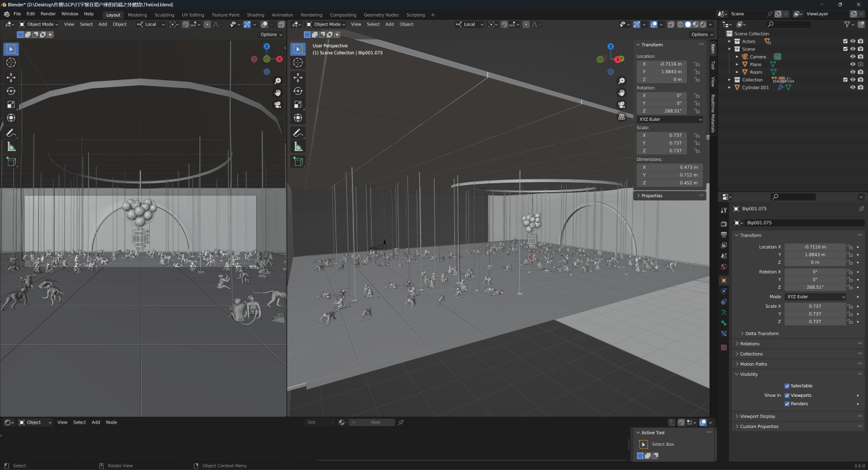Select the Move tool in left viewport
Viewport: 868px width, 470px height.
(11, 77)
